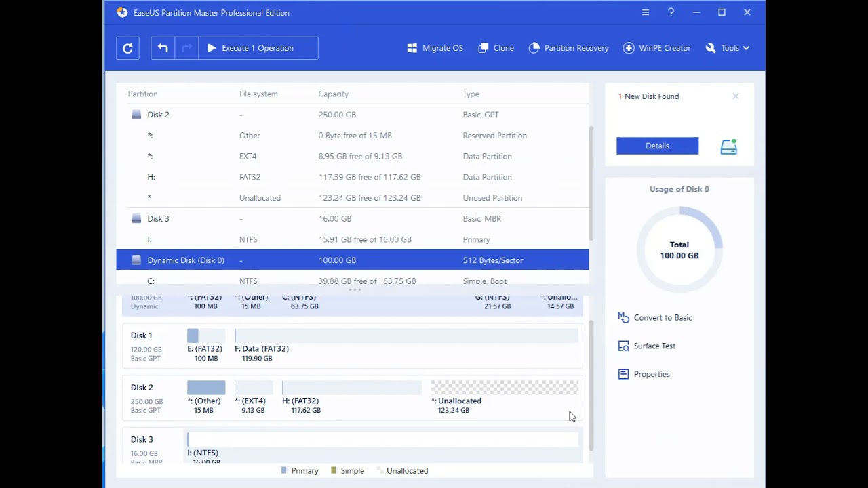Select the I: NTFS partition row
The height and width of the screenshot is (488, 868).
tap(352, 239)
